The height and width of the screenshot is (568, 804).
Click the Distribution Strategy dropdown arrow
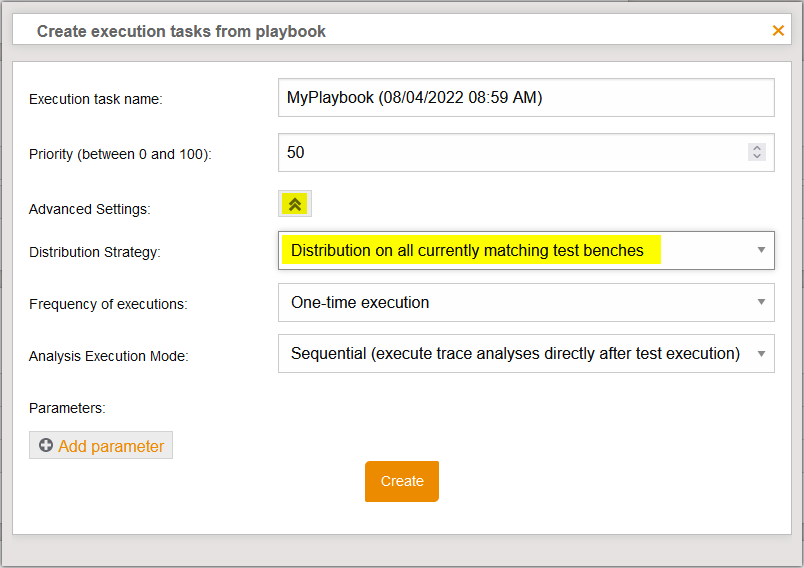[761, 250]
